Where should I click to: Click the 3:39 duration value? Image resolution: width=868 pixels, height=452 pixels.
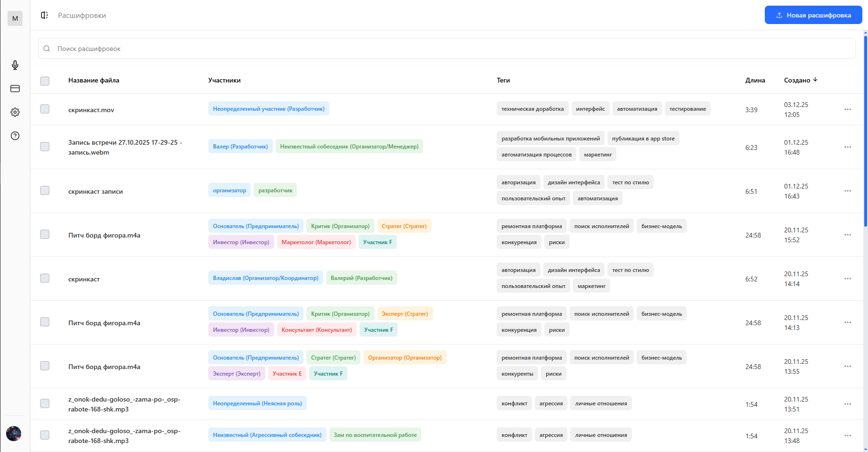tap(751, 110)
